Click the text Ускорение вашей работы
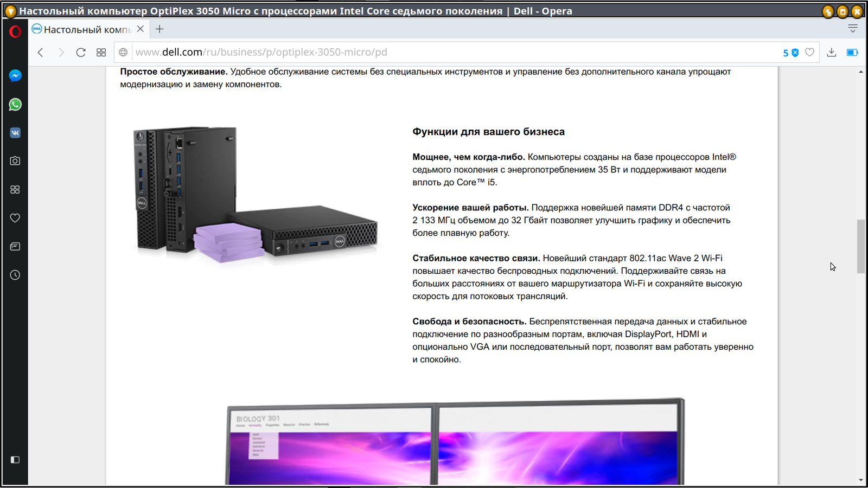 pos(470,208)
